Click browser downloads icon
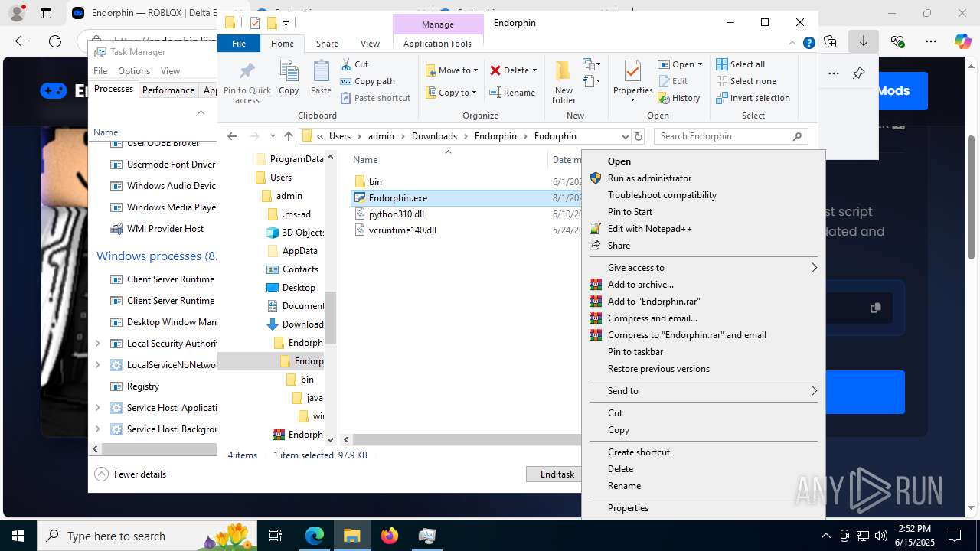The image size is (980, 551). tap(864, 41)
